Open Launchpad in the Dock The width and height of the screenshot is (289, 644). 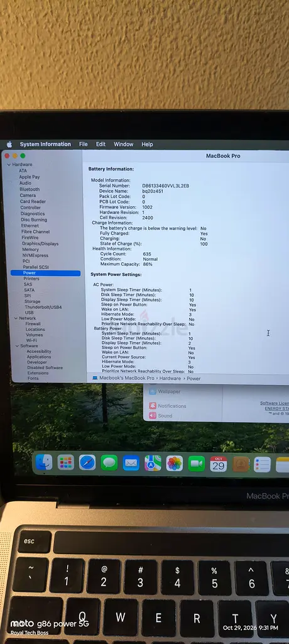66,463
